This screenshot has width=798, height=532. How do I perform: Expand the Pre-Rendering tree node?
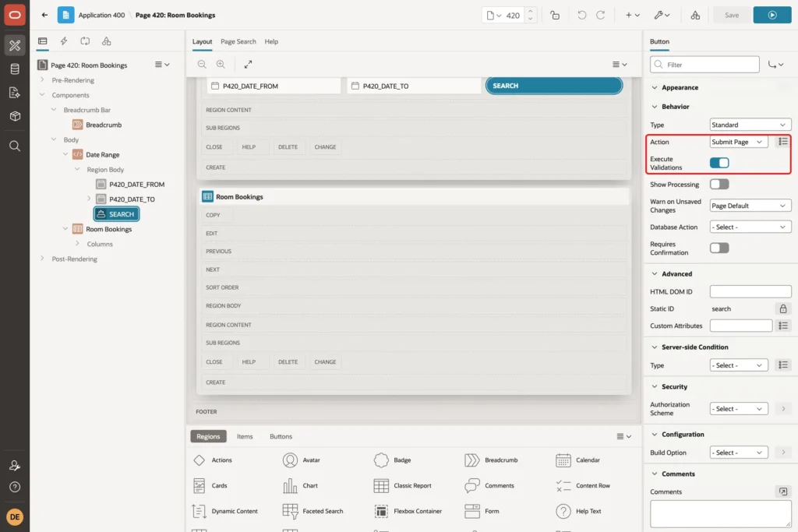[42, 80]
